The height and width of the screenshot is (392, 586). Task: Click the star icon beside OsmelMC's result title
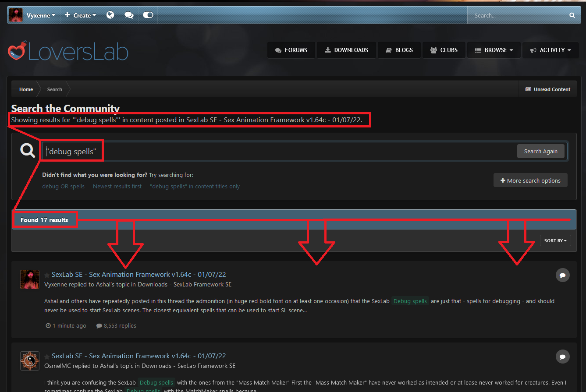(x=47, y=357)
